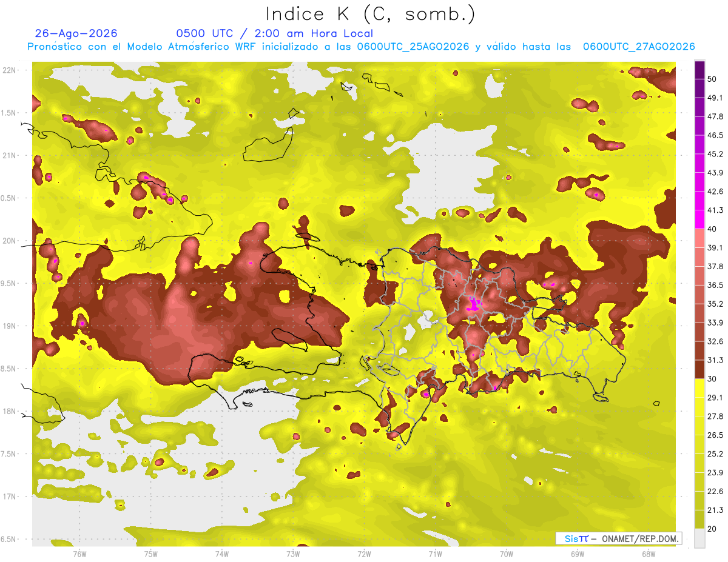
Task: Click the colorbar value 25.2
Action: point(715,453)
